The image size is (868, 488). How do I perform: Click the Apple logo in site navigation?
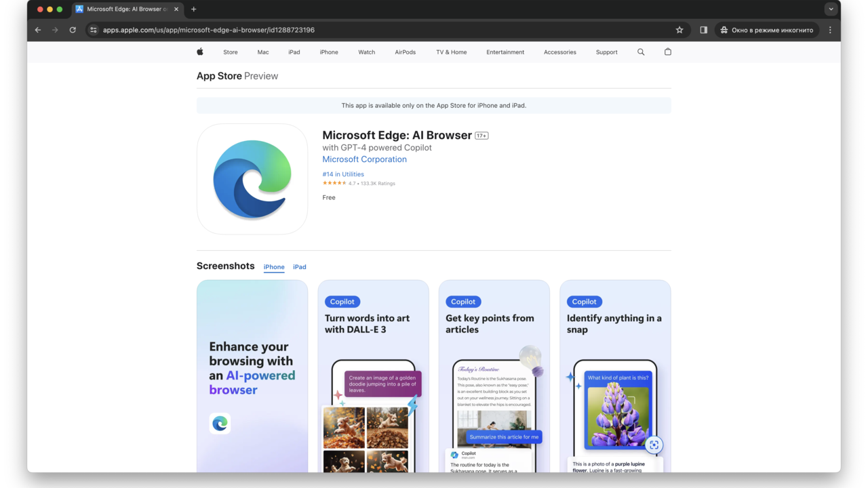(200, 52)
